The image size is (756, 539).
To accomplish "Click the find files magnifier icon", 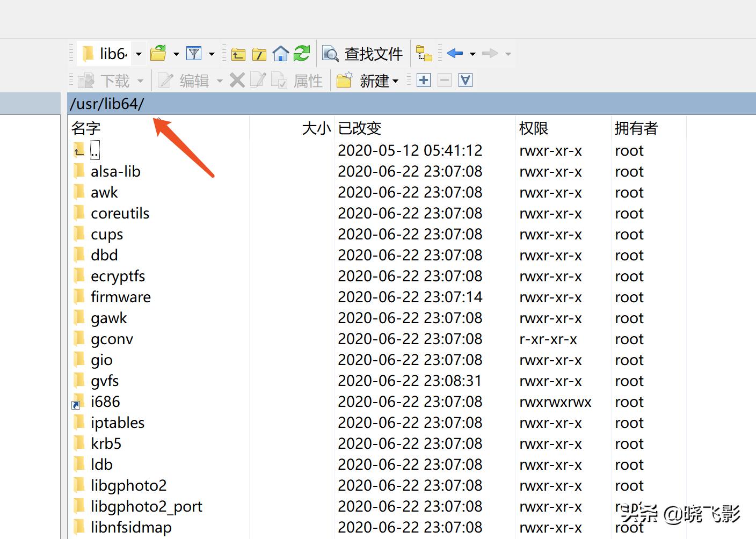I will (330, 53).
